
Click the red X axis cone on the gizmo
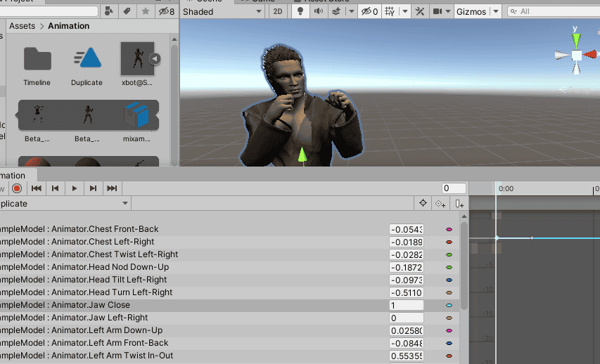click(589, 54)
